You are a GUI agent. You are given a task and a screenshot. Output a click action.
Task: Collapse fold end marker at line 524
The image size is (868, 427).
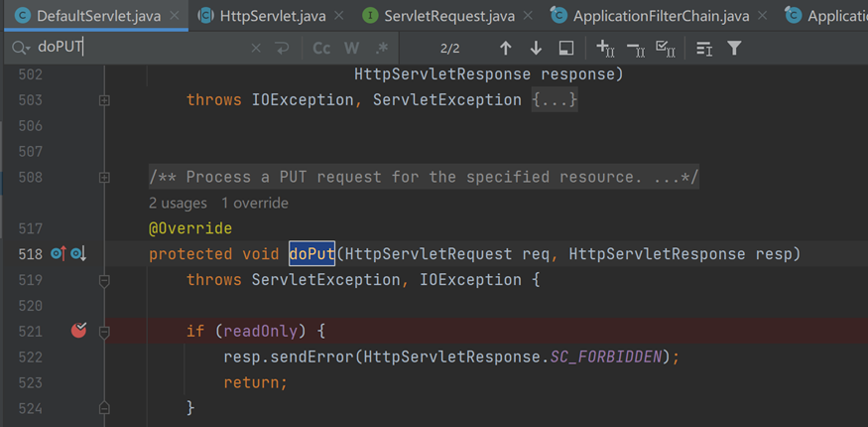tap(103, 409)
